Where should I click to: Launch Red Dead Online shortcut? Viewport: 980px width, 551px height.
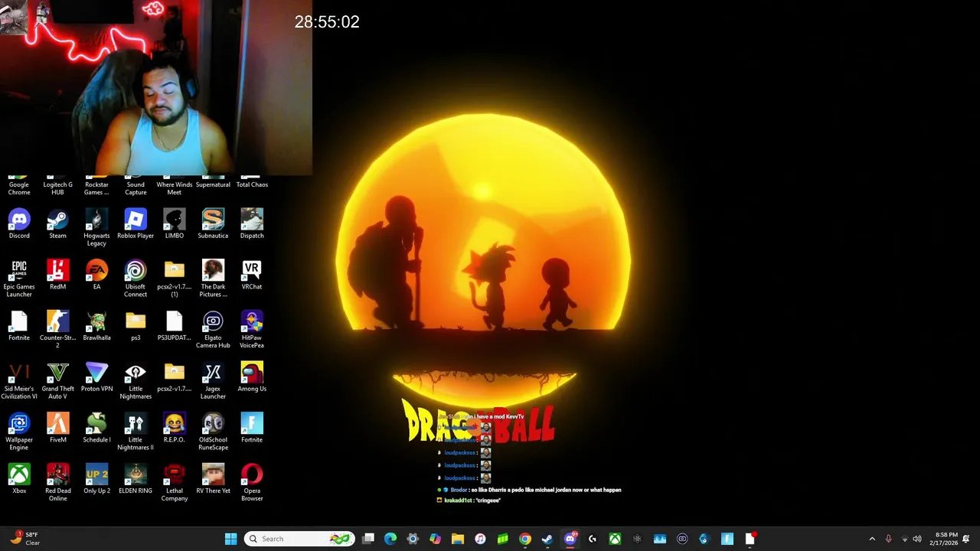click(57, 483)
